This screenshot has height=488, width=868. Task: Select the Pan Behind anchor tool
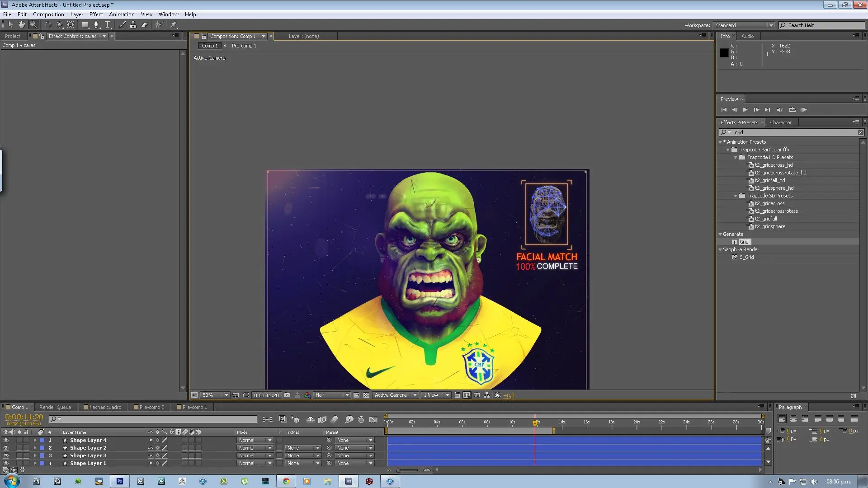(x=71, y=25)
